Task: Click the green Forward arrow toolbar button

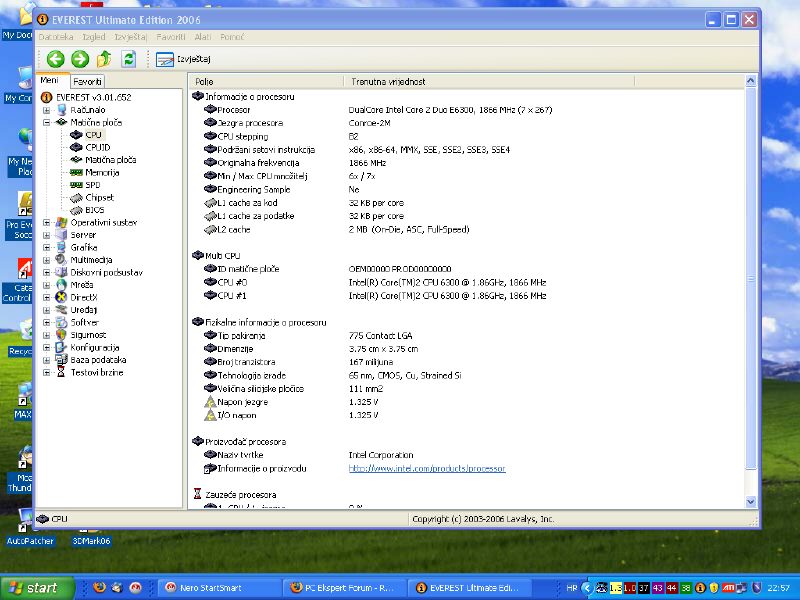Action: 80,59
